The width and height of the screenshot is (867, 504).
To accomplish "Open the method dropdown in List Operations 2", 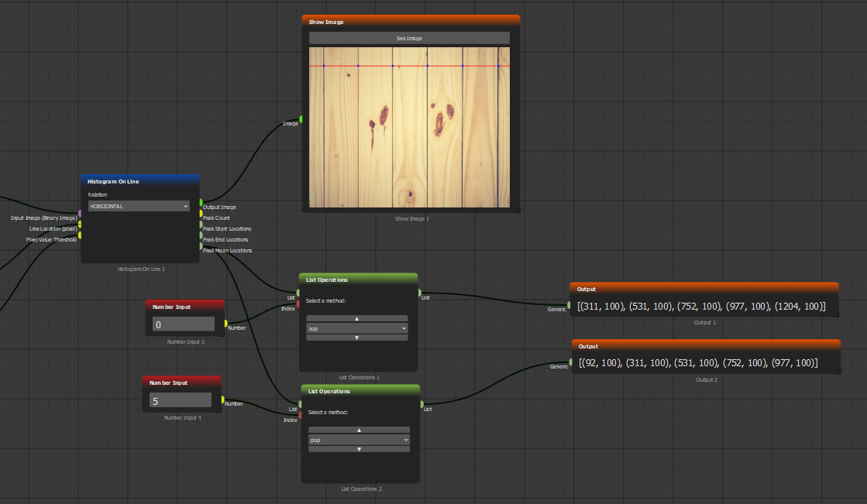I will [359, 440].
